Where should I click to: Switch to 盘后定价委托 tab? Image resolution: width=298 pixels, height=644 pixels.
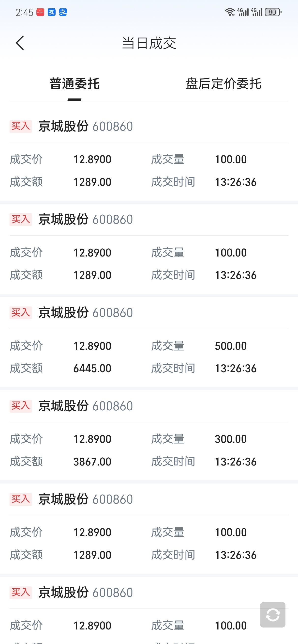click(223, 84)
